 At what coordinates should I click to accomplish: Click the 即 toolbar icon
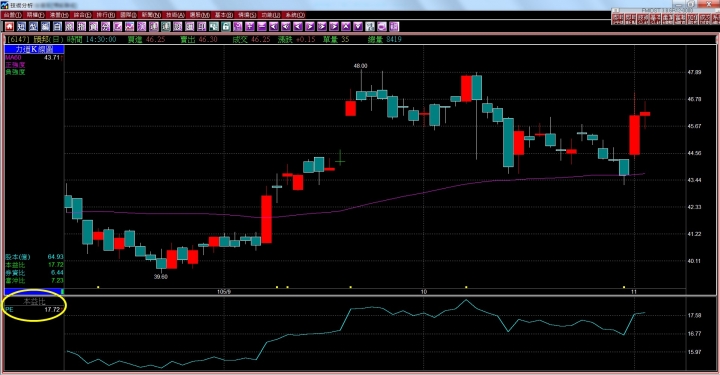[x=202, y=26]
